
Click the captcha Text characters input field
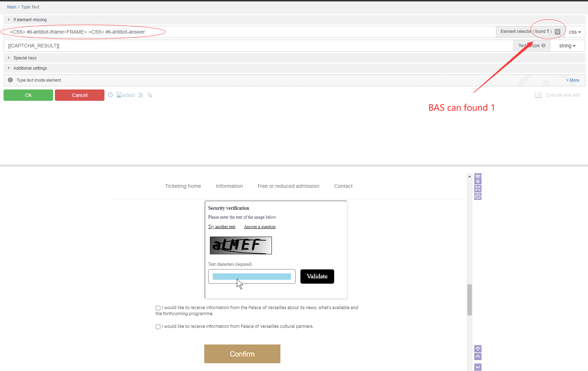[252, 277]
